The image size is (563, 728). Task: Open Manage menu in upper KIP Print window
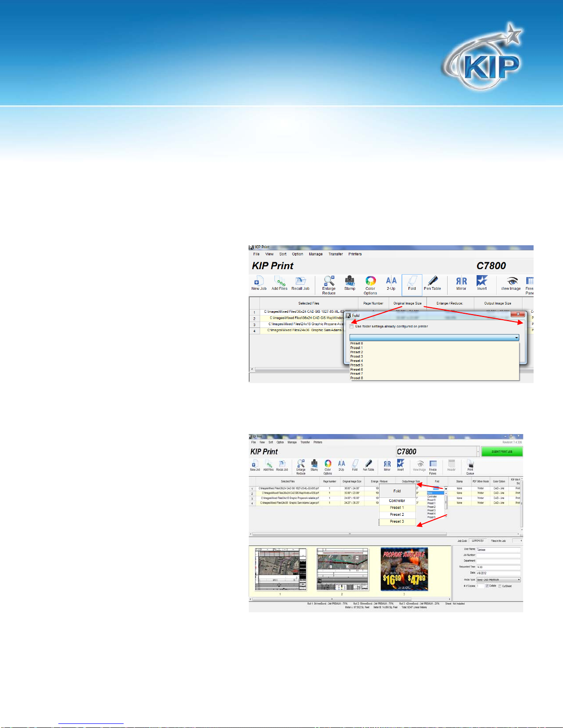pos(316,254)
